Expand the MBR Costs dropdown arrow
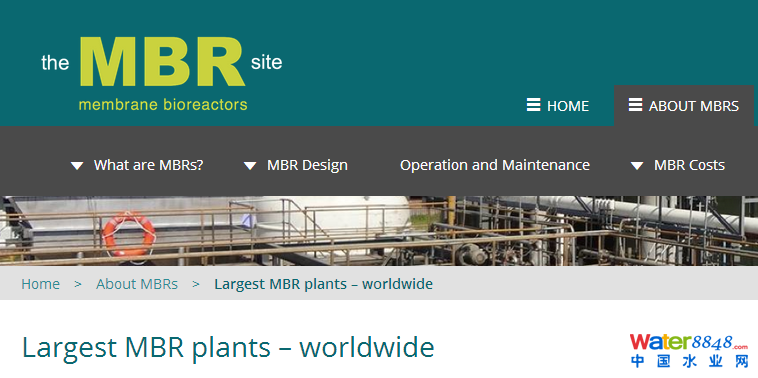Viewport: 758px width, 378px height. tap(637, 166)
